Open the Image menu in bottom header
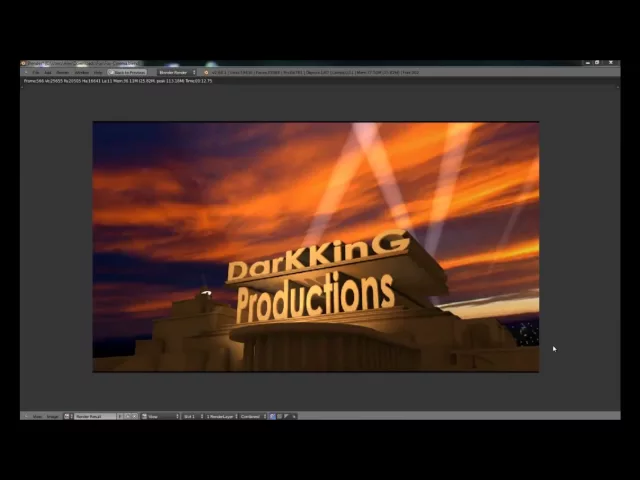The image size is (640, 480). pos(52,416)
